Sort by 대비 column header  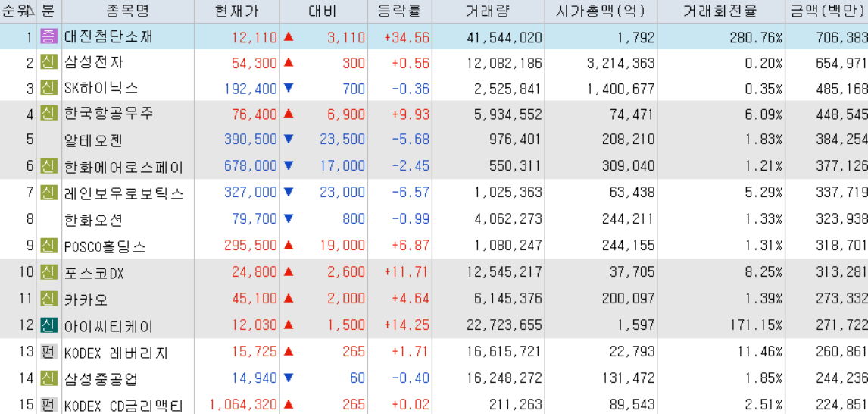pyautogui.click(x=323, y=11)
